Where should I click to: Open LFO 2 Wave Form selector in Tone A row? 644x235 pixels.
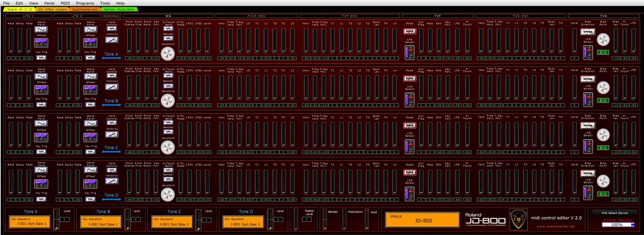pyautogui.click(x=90, y=29)
